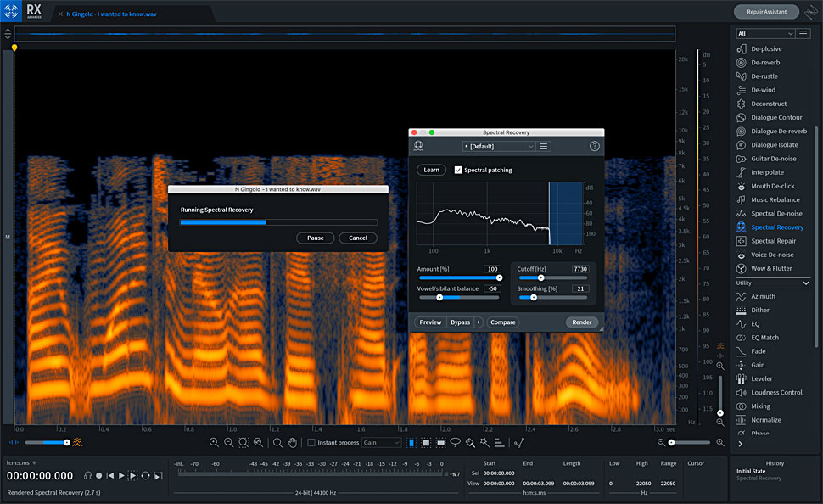
Task: Click the Compare button
Action: click(503, 322)
